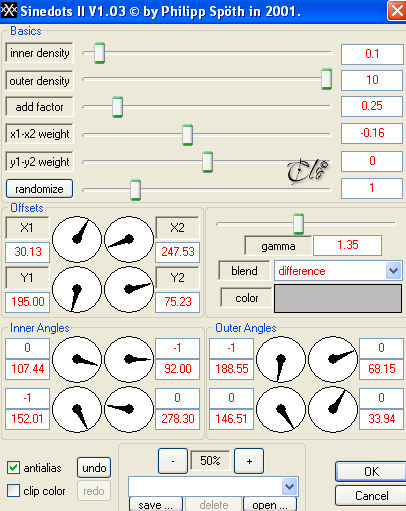Click the gamma value input field
The height and width of the screenshot is (511, 406).
pyautogui.click(x=347, y=245)
